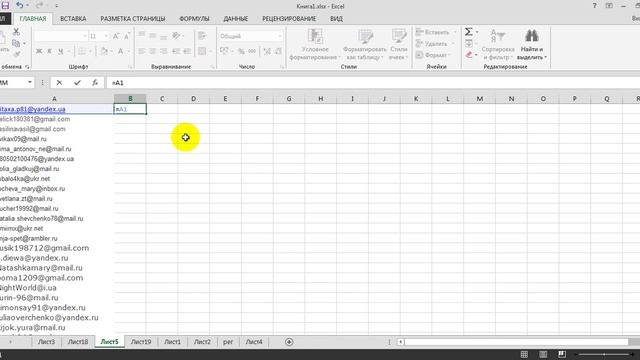Open Форматировать как таблицу gallery
Screen dimensions: 640x360
[365, 44]
